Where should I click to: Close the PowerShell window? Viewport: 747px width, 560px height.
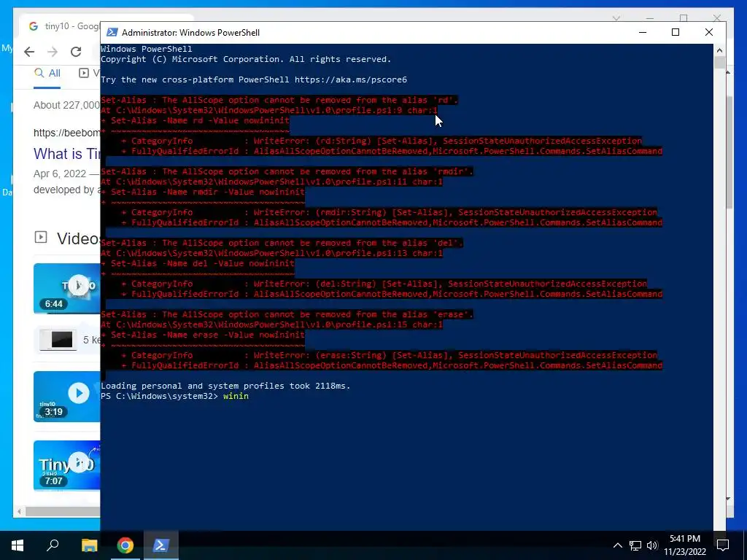point(709,32)
